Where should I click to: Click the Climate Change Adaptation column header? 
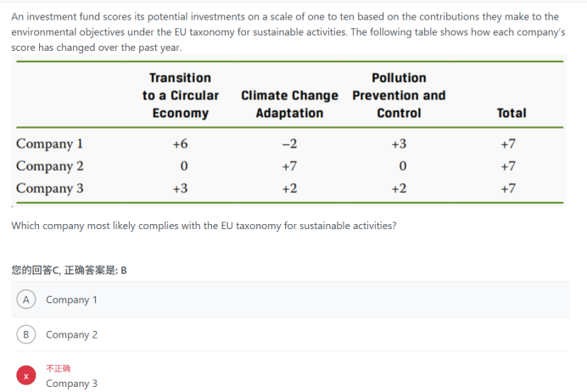(289, 104)
